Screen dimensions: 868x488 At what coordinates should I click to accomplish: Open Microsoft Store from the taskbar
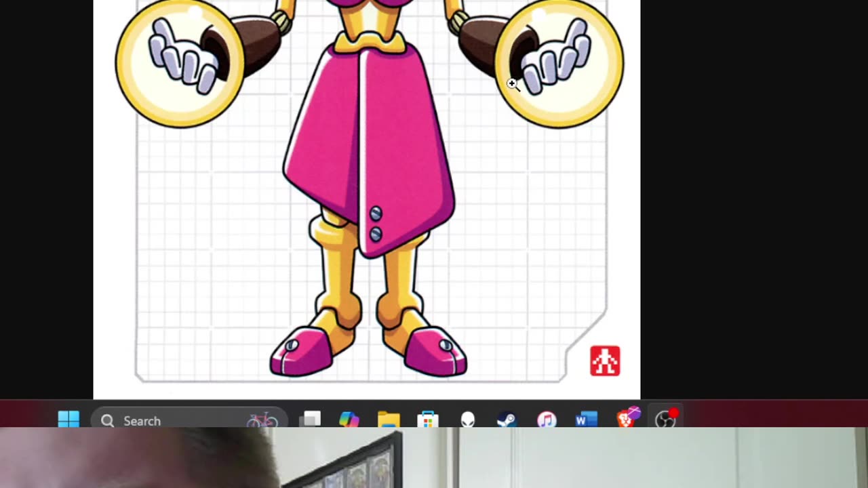(x=428, y=420)
